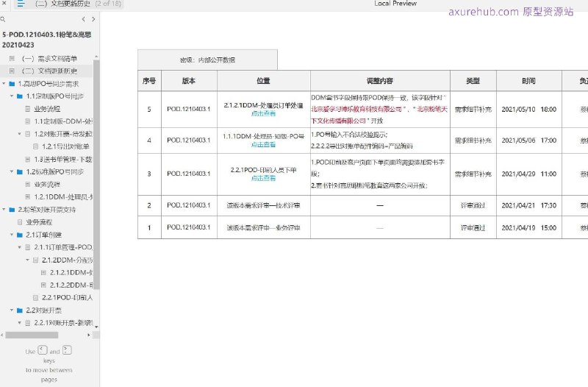This screenshot has height=387, width=588.
Task: Go to next page with right chevron
Action: coord(93,19)
